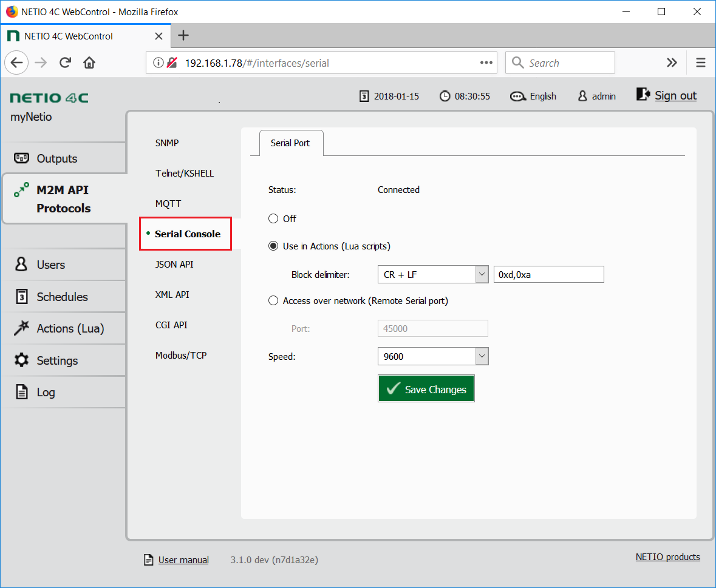Select Use in Actions (Lua scripts) option
The height and width of the screenshot is (588, 716).
pyautogui.click(x=273, y=246)
